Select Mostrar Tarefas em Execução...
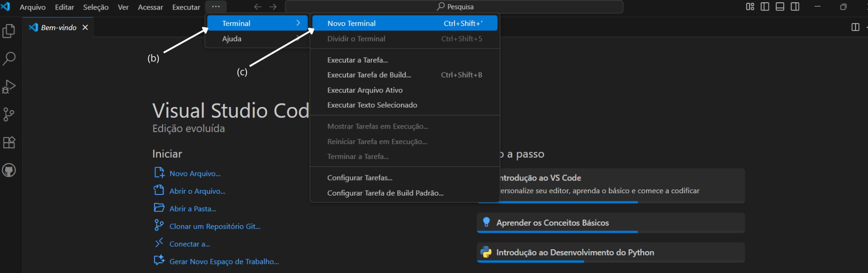The height and width of the screenshot is (273, 868). (x=405, y=126)
